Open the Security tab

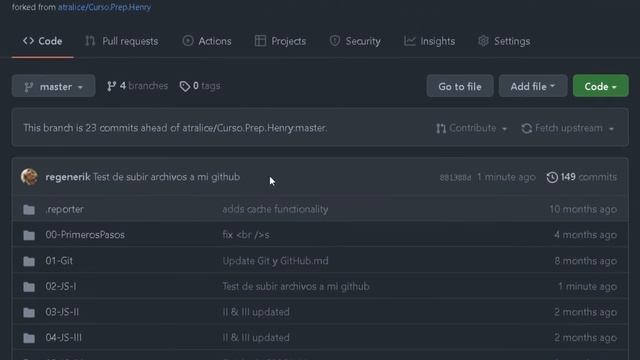click(x=355, y=41)
